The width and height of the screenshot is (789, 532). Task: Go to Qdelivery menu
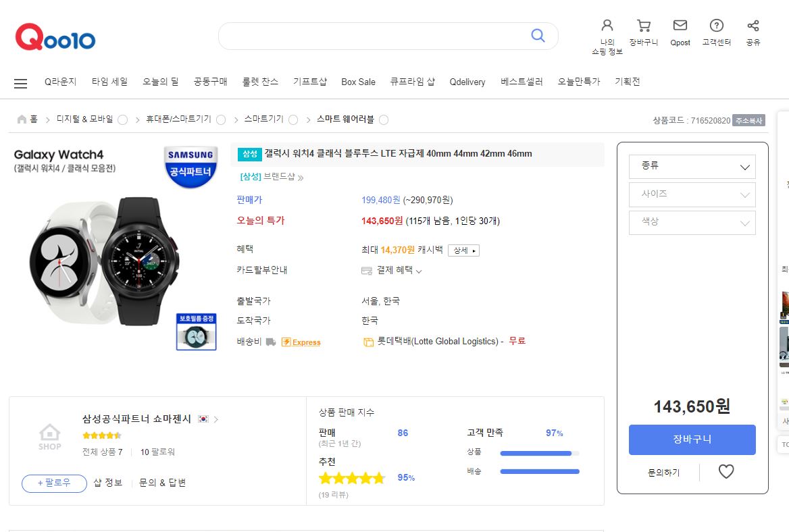[467, 82]
